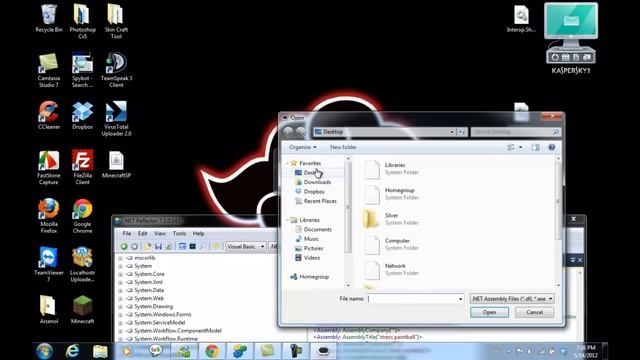
Task: Click the Minecraft desktop icon
Action: click(82, 310)
